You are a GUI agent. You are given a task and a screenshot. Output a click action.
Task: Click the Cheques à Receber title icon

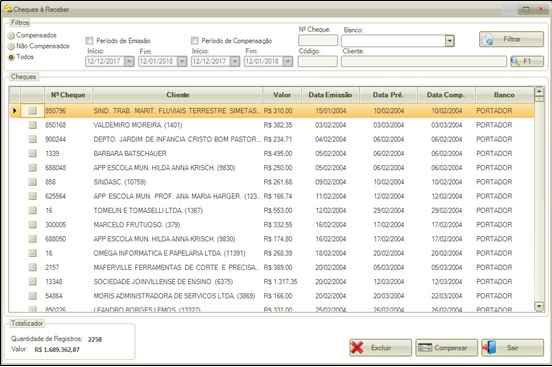tap(8, 8)
